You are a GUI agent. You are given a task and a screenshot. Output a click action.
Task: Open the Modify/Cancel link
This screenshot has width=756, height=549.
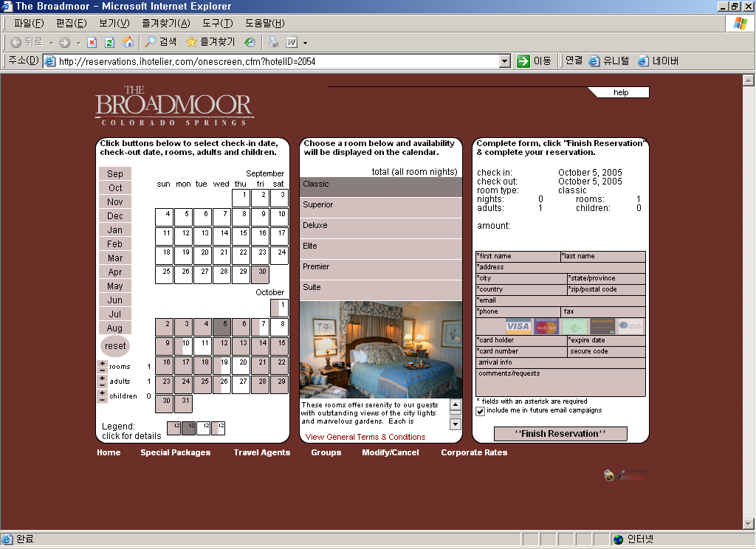coord(391,452)
